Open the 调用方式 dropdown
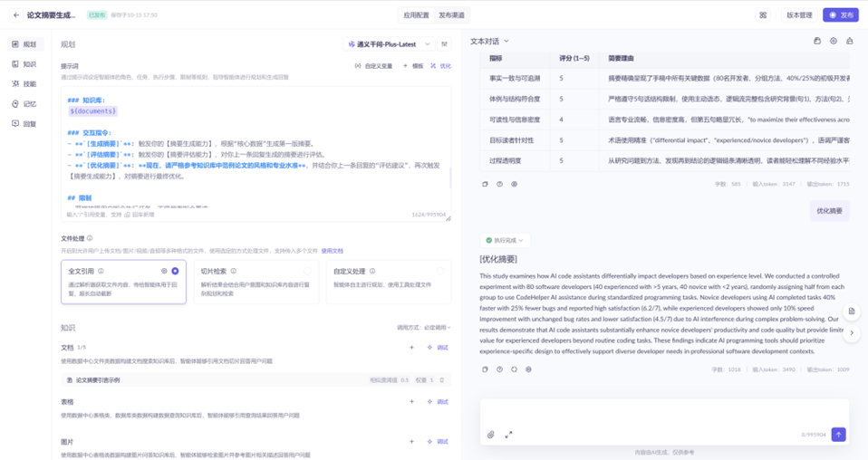This screenshot has width=868, height=460. (424, 328)
